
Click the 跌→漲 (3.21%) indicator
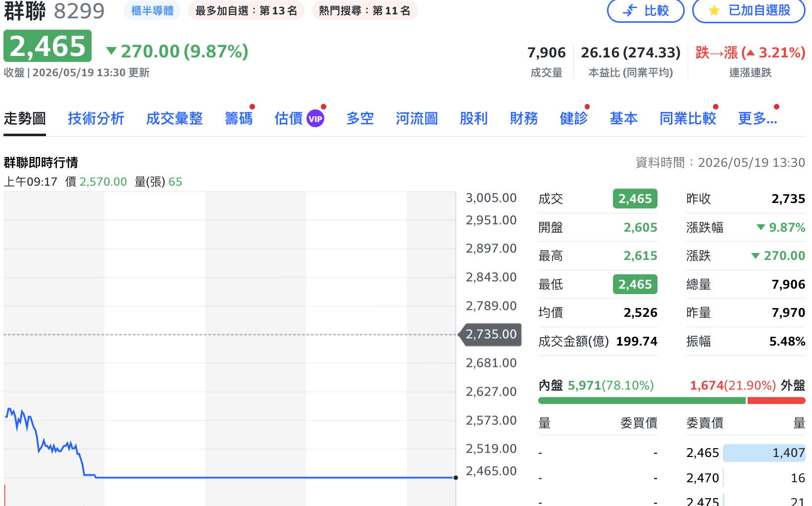coord(750,52)
